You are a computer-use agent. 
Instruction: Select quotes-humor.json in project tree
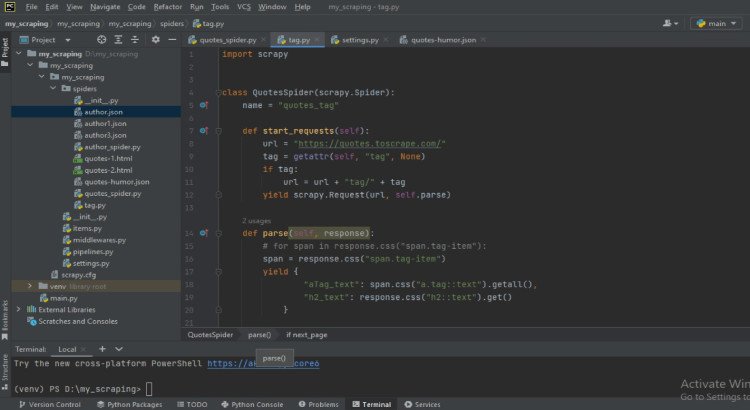click(x=116, y=182)
